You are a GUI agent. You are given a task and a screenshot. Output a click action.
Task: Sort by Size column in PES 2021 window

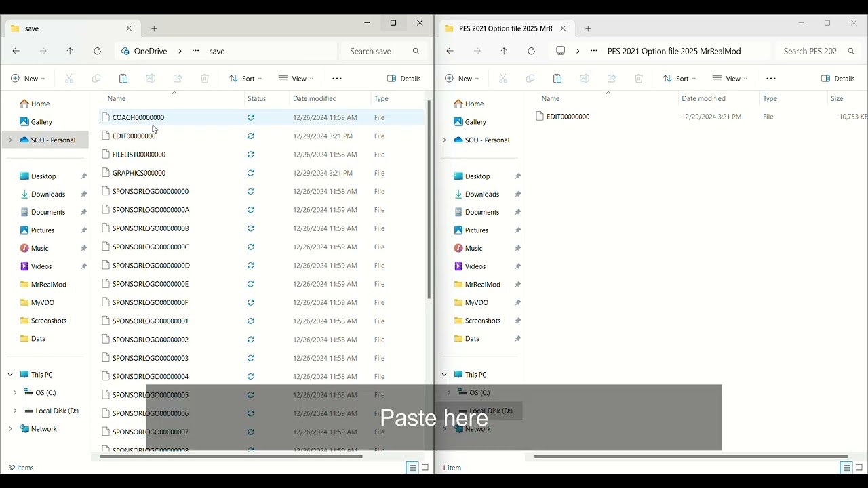pos(837,99)
